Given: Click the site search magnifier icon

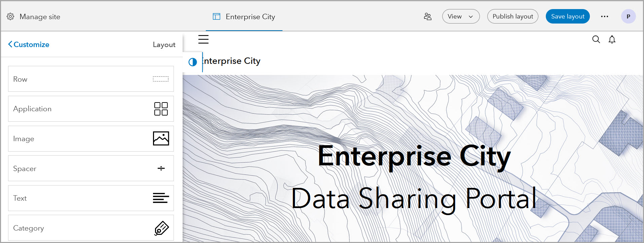Looking at the screenshot, I should coord(596,39).
